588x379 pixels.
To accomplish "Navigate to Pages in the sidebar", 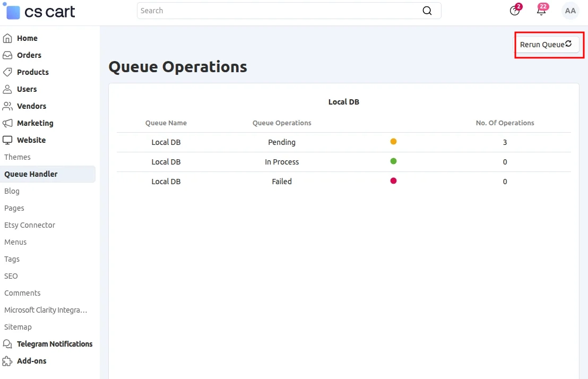I will (14, 208).
